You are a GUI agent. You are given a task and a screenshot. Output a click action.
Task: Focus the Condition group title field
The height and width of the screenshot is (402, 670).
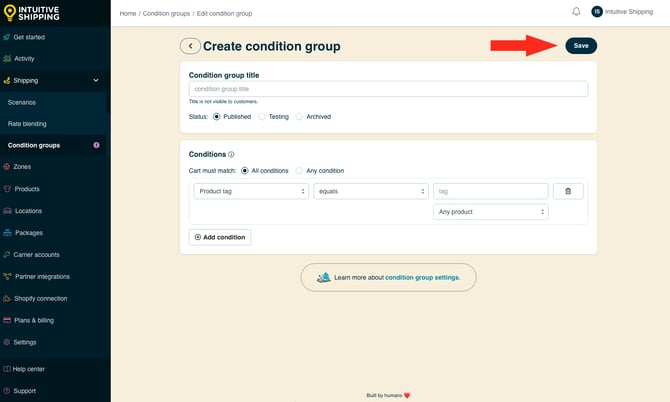388,89
